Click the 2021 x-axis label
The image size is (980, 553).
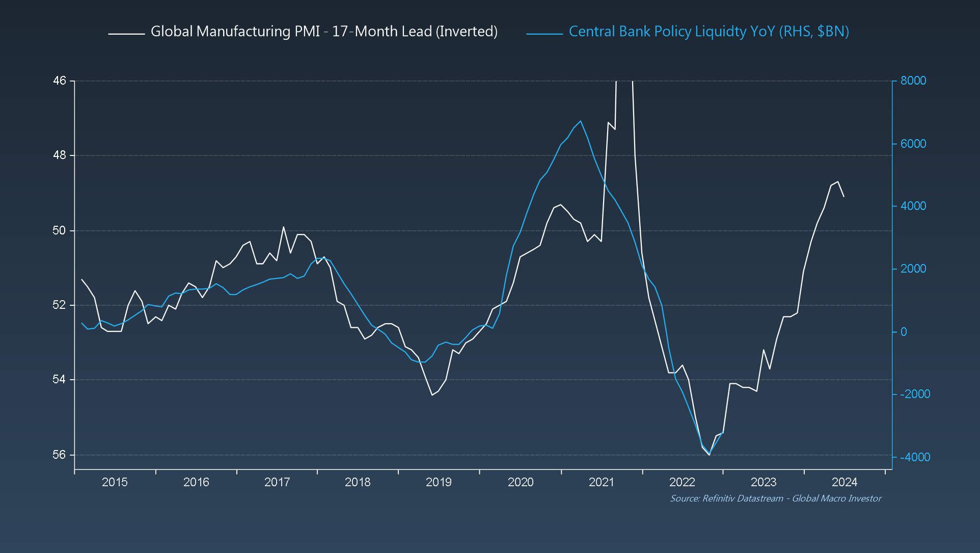click(x=602, y=482)
